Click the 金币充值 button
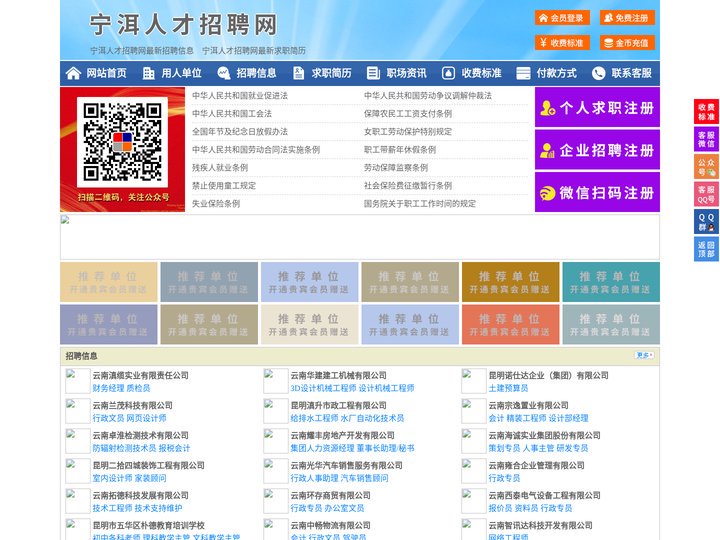Screen dimensions: 720x540 coord(627,43)
